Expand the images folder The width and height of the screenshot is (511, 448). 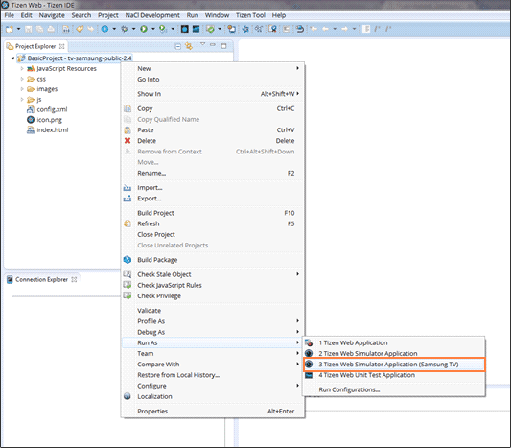click(22, 89)
